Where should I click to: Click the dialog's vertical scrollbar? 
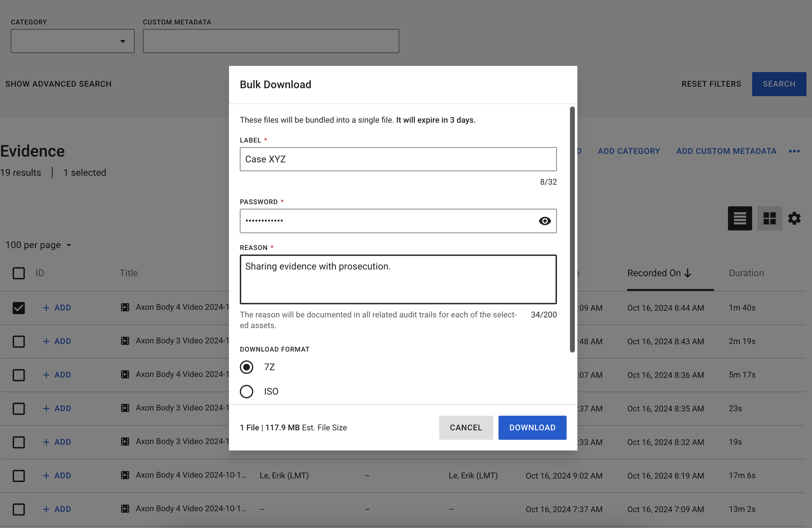click(572, 230)
